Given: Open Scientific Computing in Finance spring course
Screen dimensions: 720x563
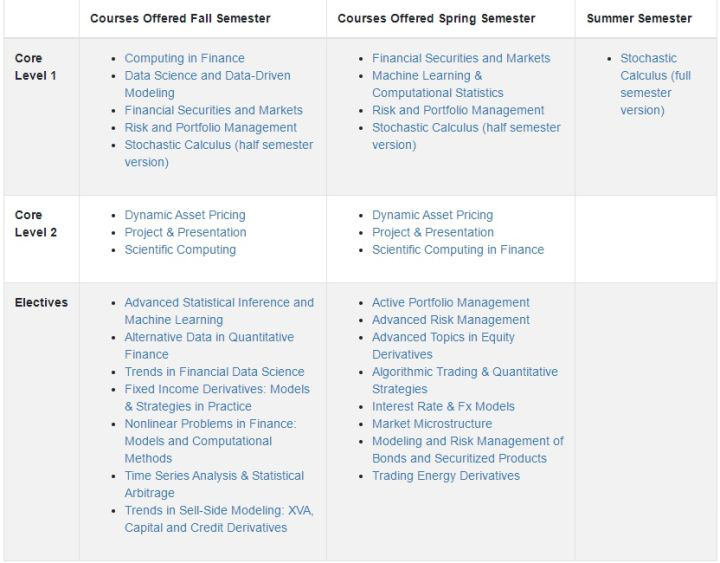Looking at the screenshot, I should coord(458,250).
